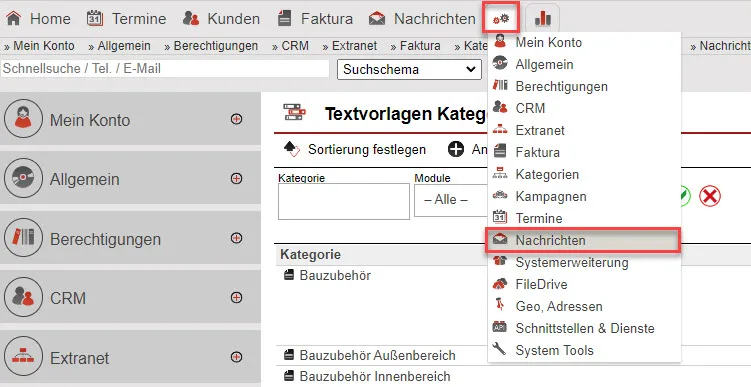Open the statistics bar chart icon
Image resolution: width=751 pixels, height=387 pixels.
[543, 19]
